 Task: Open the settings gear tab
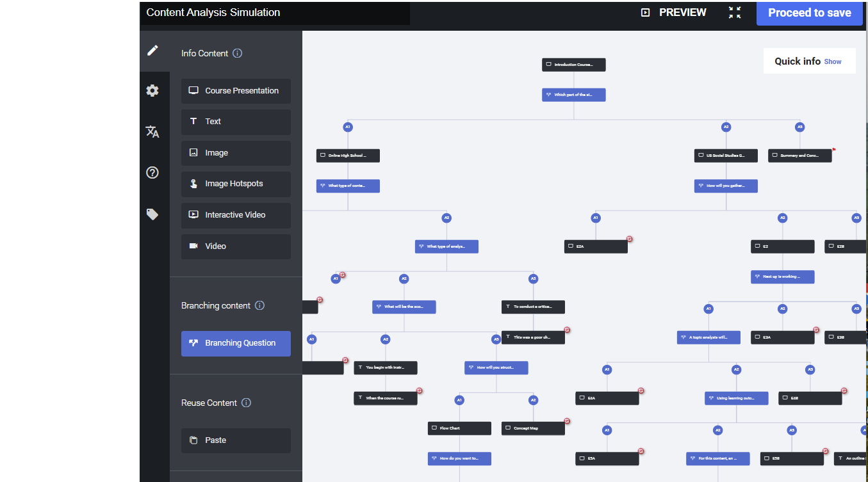(152, 91)
